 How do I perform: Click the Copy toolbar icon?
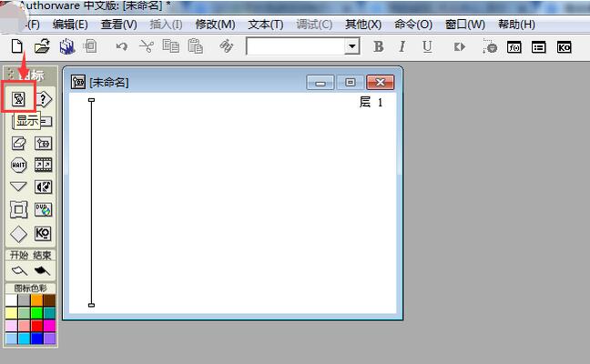pyautogui.click(x=170, y=46)
